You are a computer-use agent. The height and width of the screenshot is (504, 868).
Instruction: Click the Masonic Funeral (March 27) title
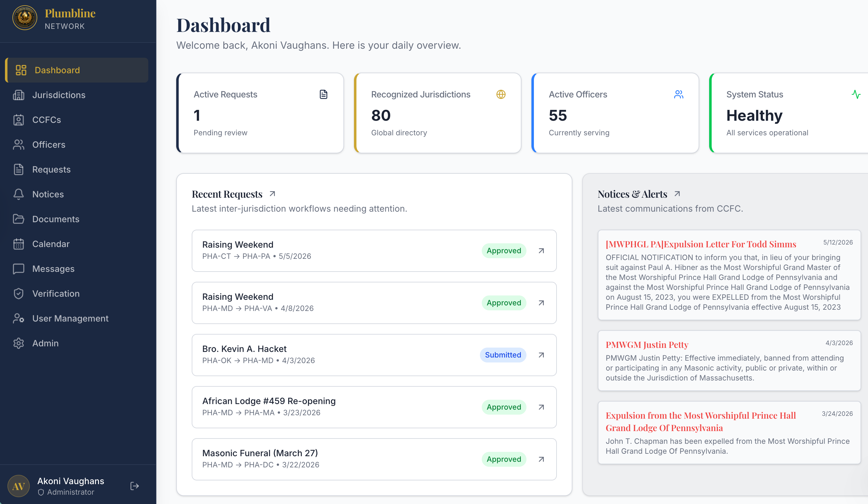260,453
